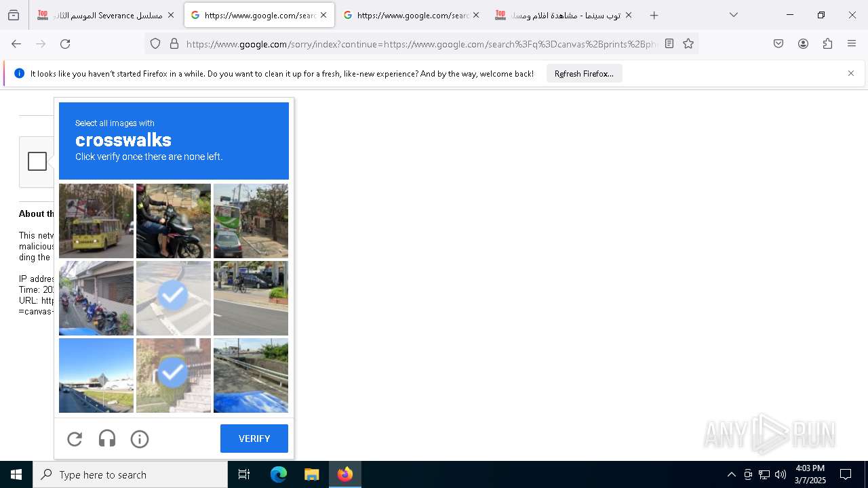Select the yellow trolleybus image tile
Image resolution: width=868 pixels, height=488 pixels.
coord(96,221)
